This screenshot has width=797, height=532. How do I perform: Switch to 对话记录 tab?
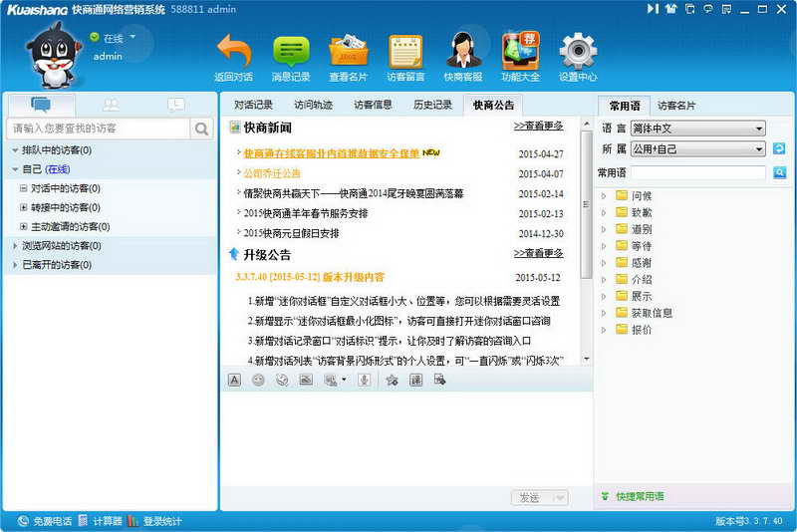tap(254, 106)
